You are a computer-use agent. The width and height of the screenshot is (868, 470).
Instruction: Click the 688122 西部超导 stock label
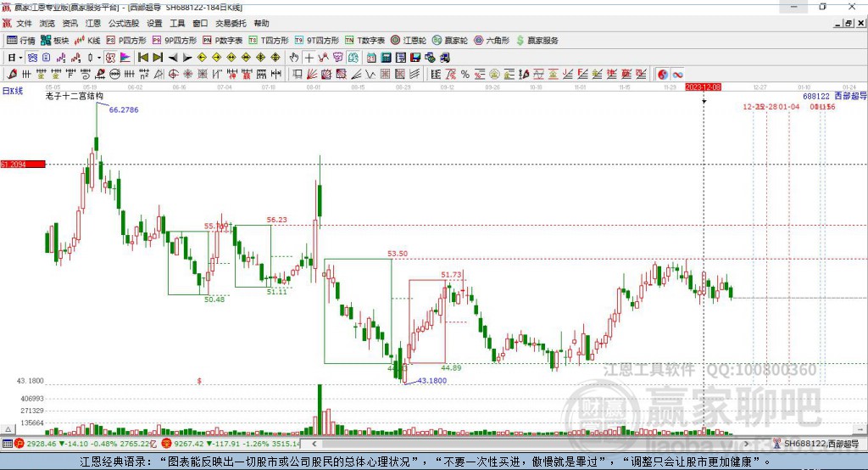coord(834,96)
